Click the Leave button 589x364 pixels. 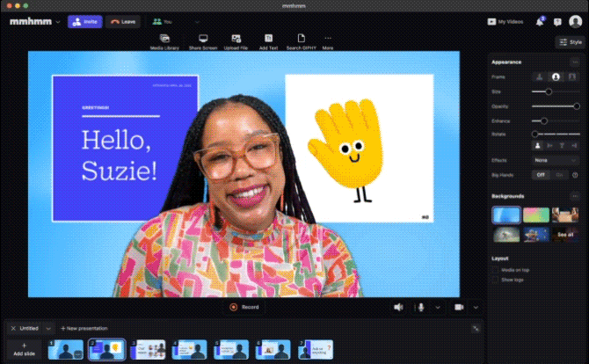[x=123, y=22]
